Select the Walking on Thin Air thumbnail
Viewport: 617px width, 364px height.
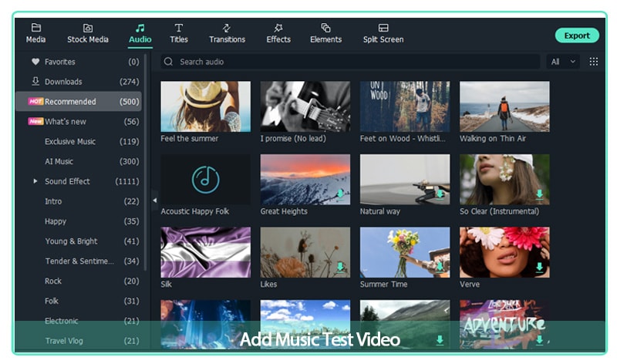[x=504, y=106]
